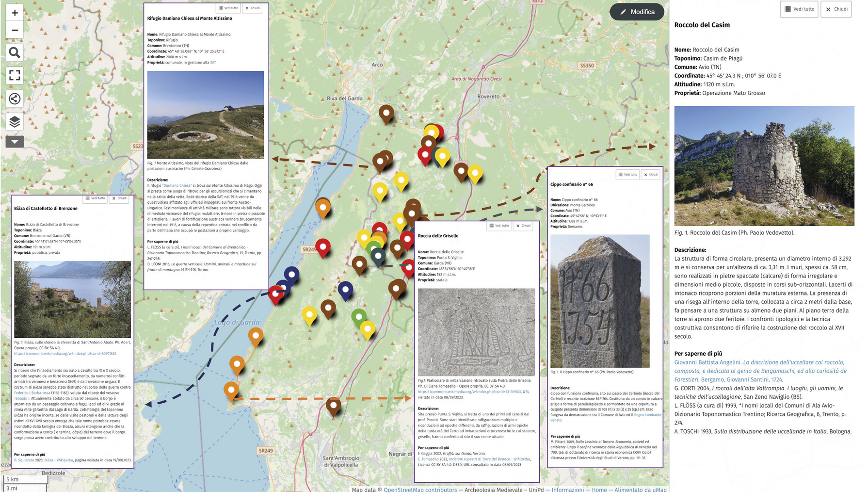The image size is (868, 492).
Task: Click the Roccolo del Casim tower photo
Action: (764, 165)
